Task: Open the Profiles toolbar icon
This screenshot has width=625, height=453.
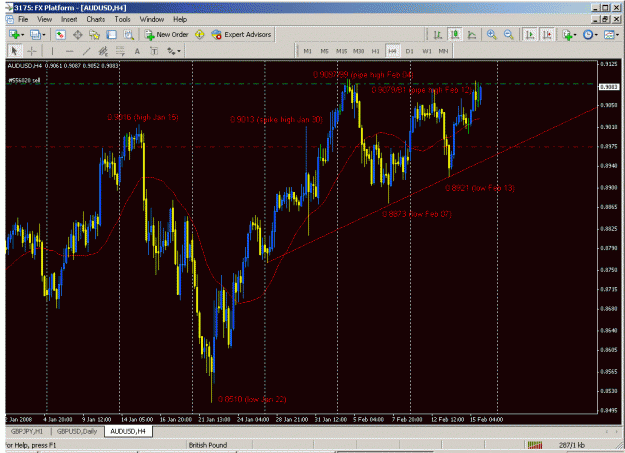Action: [35, 35]
